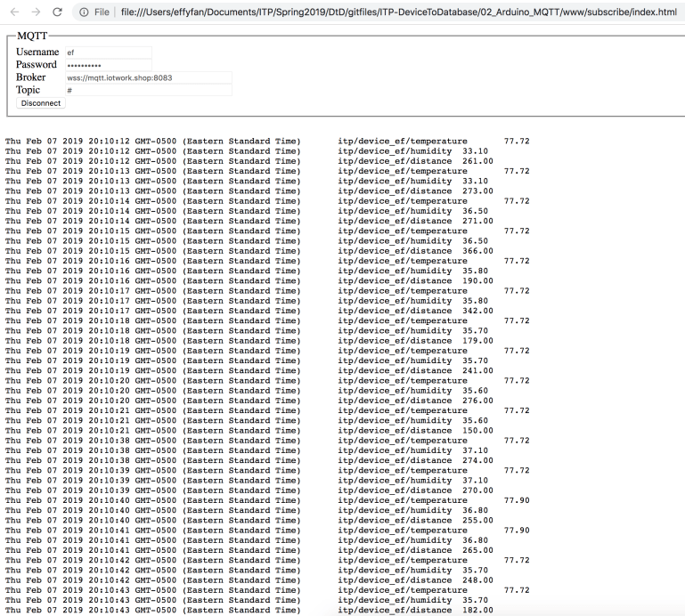Click the browser back arrow

(x=14, y=12)
